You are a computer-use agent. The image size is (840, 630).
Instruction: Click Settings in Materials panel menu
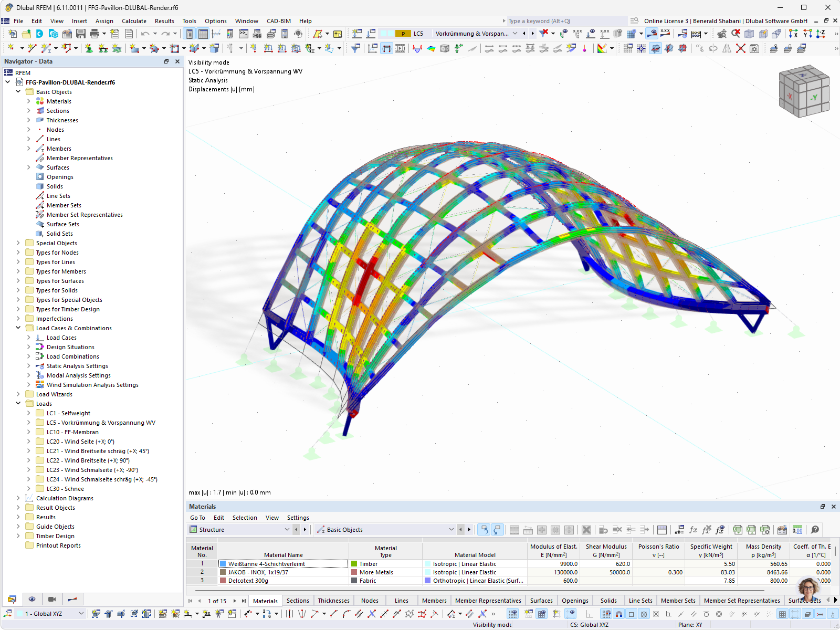click(x=298, y=518)
